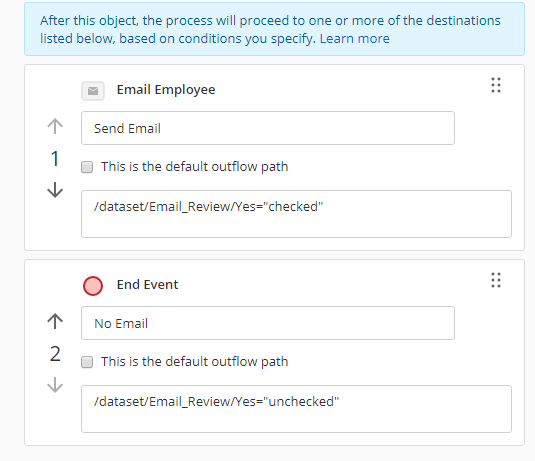Select the Email Employee destination title
Screen dimensions: 535x461
(166, 90)
